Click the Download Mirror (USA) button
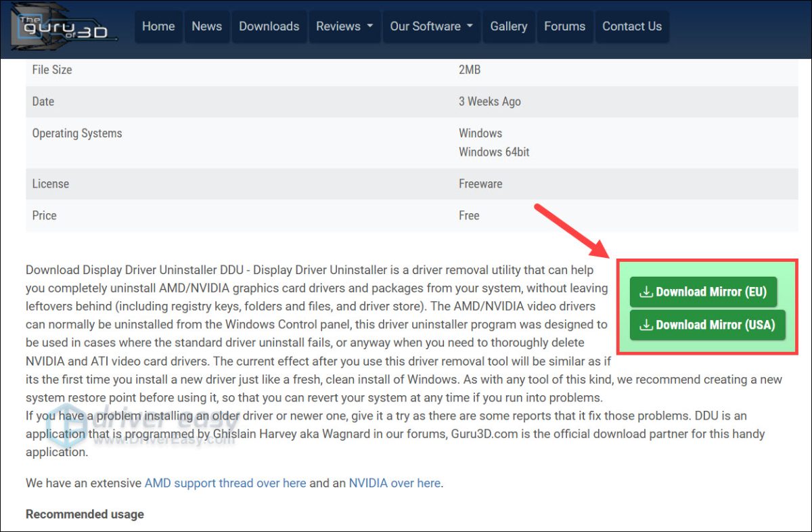 click(x=707, y=325)
